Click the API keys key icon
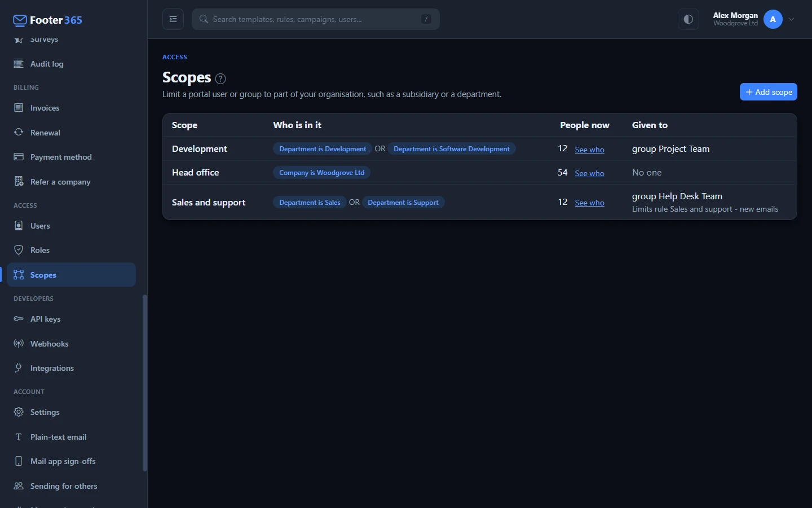 pos(19,318)
